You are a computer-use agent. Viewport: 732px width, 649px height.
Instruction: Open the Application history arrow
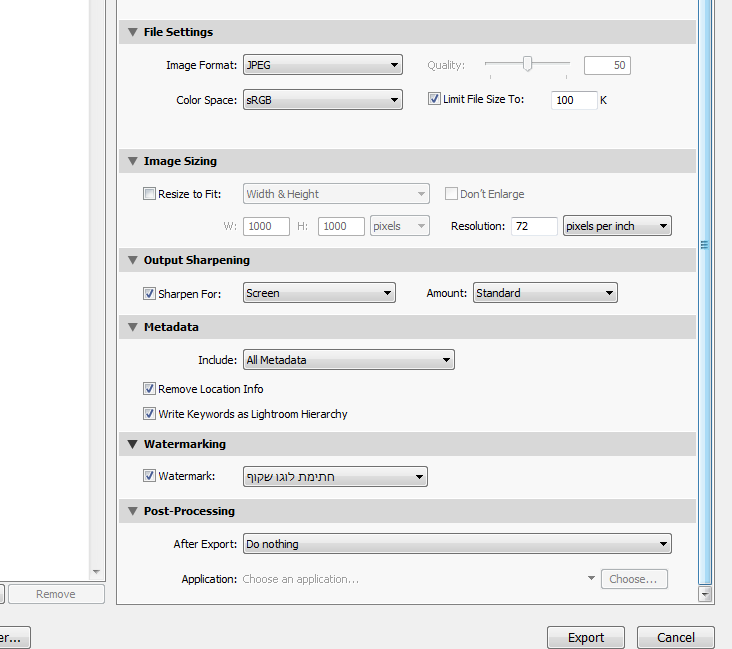(591, 578)
